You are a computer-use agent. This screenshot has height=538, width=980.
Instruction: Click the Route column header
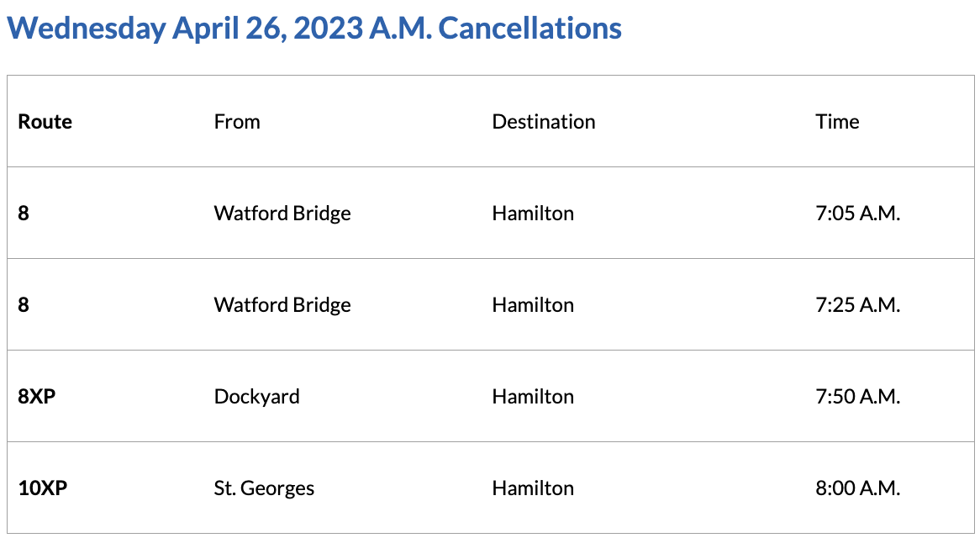click(45, 122)
